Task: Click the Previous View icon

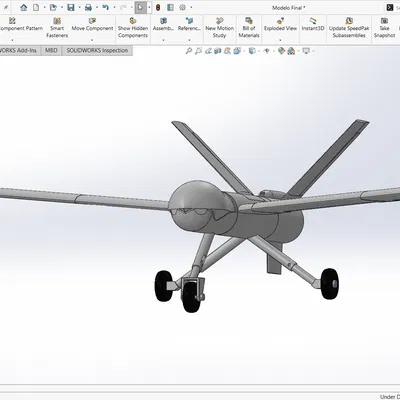Action: point(208,51)
